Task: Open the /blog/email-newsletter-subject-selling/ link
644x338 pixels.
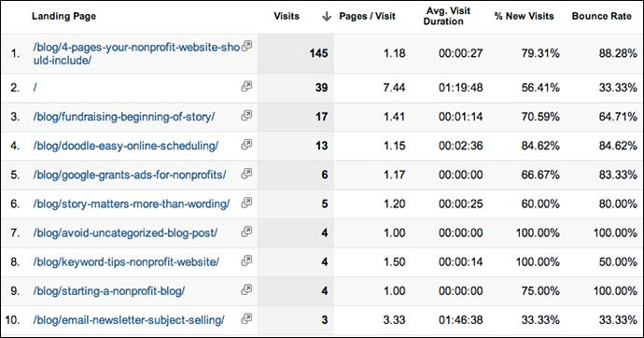Action: click(x=129, y=320)
